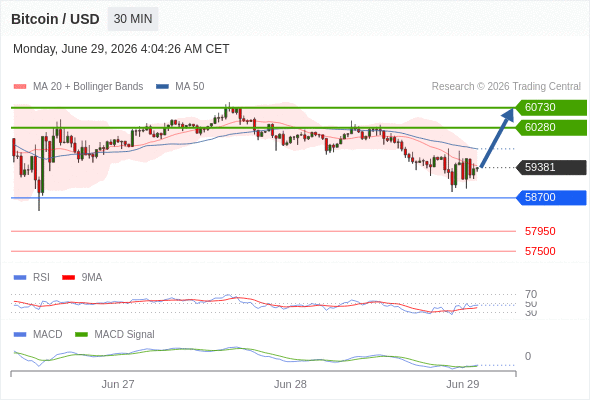590x400 pixels.
Task: Click the 59381 current price tag
Action: [x=551, y=167]
